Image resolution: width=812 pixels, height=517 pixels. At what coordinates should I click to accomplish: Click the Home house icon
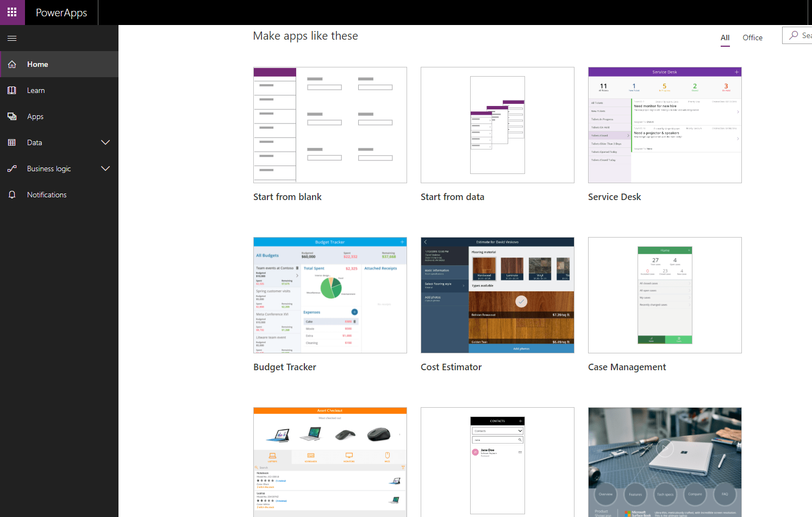point(12,64)
